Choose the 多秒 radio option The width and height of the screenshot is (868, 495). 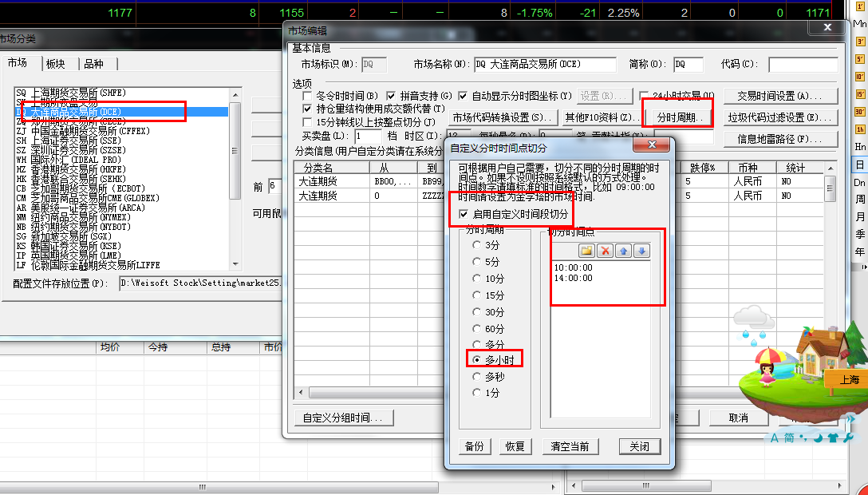point(478,376)
